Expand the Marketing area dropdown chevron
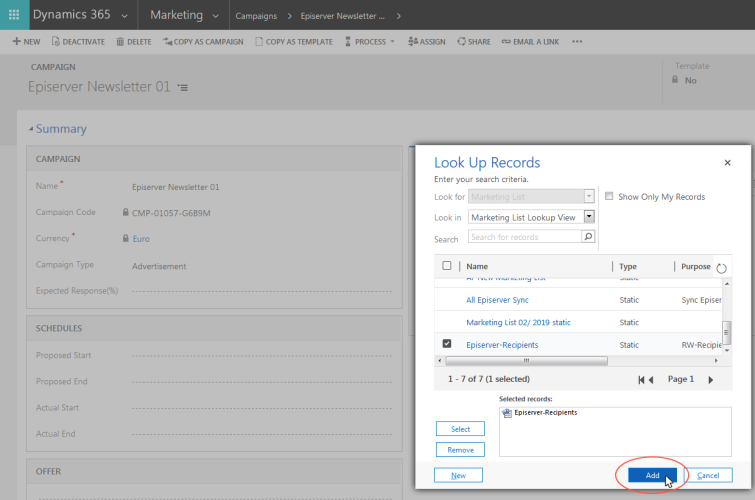This screenshot has height=500, width=755. click(215, 16)
